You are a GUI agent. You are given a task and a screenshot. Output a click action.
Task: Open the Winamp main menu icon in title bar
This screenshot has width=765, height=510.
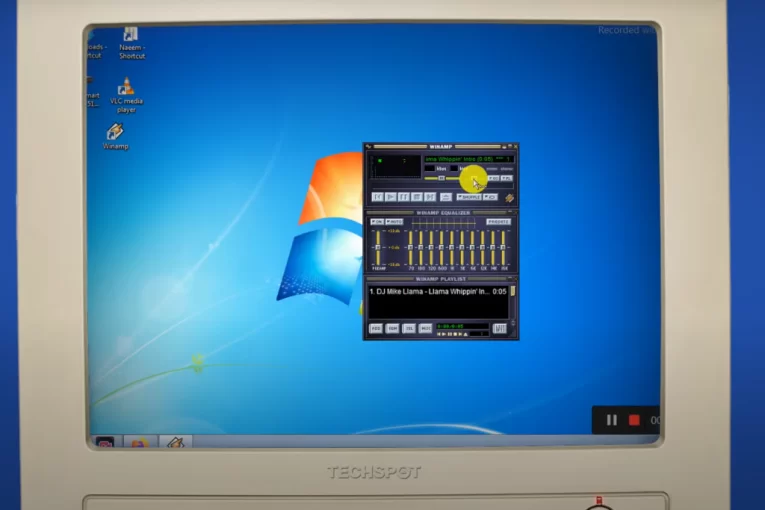click(x=369, y=146)
